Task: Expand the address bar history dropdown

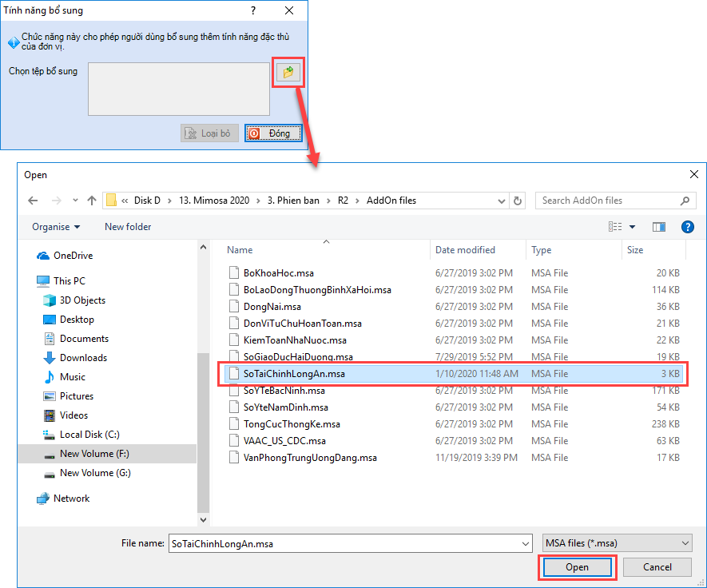Action: [x=502, y=201]
